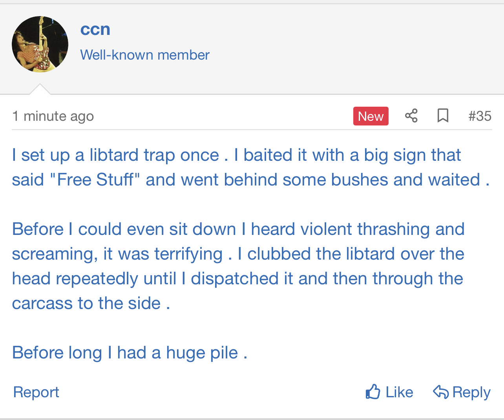Click the Like text label

399,392
